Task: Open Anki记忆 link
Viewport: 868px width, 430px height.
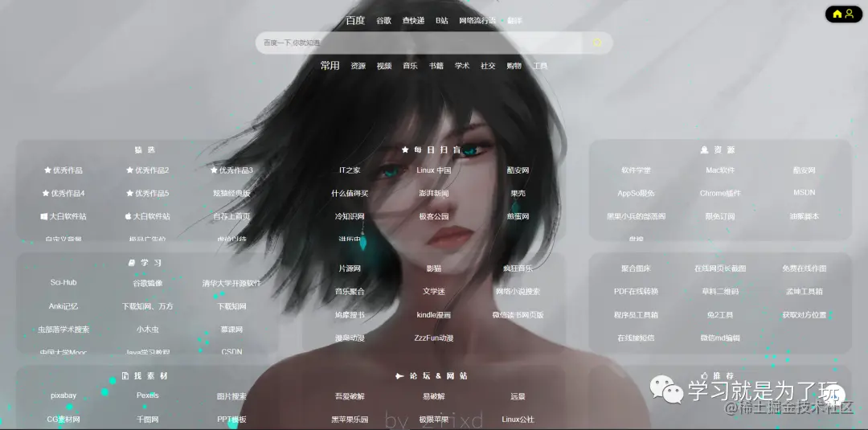Action: (63, 306)
